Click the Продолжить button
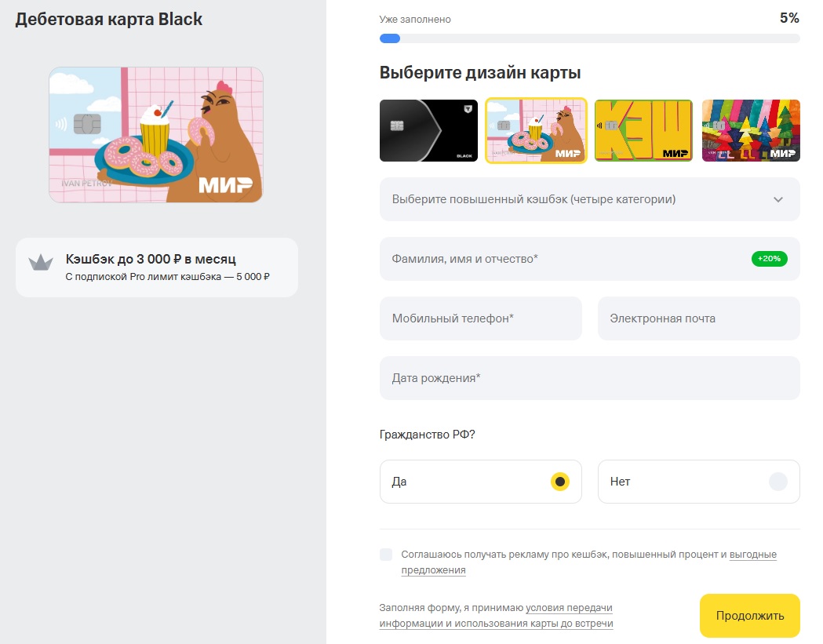The height and width of the screenshot is (644, 823). coord(749,615)
